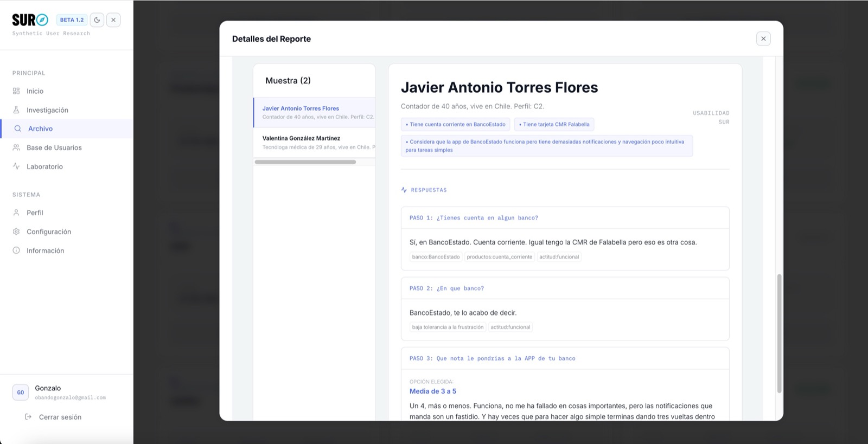The width and height of the screenshot is (868, 444).
Task: Open Laboratorio from the sidebar
Action: coord(66,166)
